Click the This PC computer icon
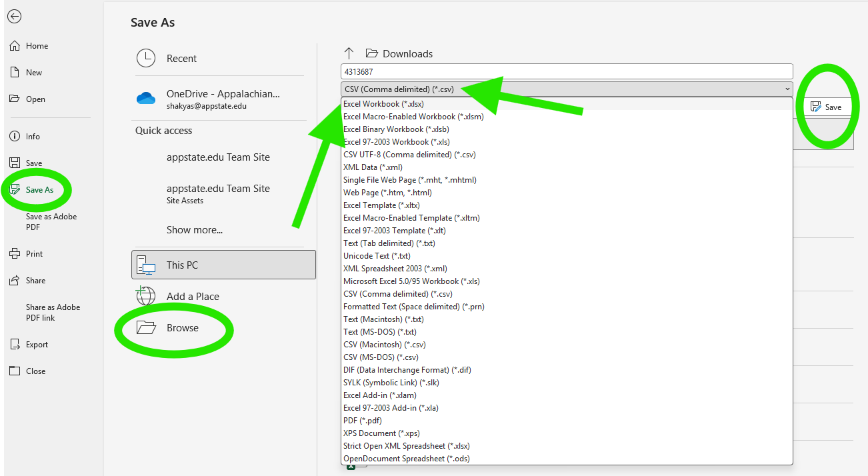 (x=145, y=265)
